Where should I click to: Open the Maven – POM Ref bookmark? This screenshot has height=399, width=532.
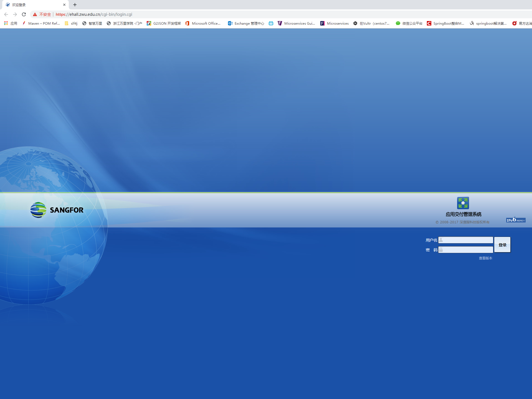[x=41, y=23]
